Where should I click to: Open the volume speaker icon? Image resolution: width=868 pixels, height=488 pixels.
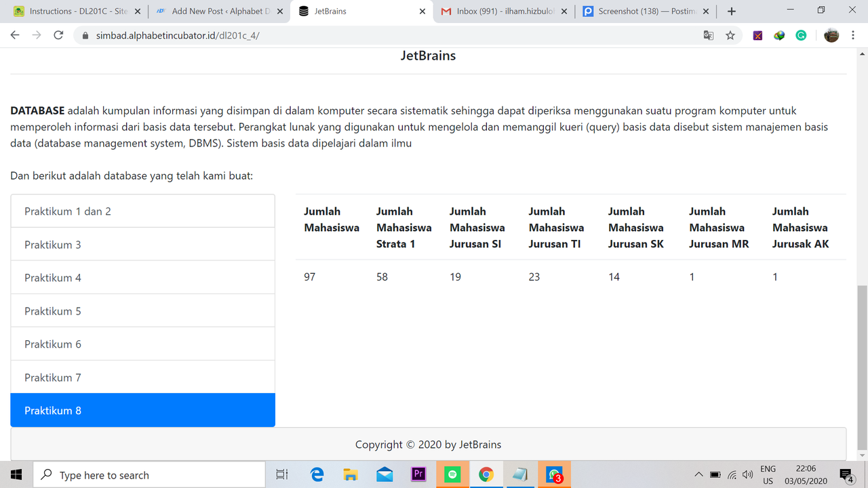[x=748, y=474]
